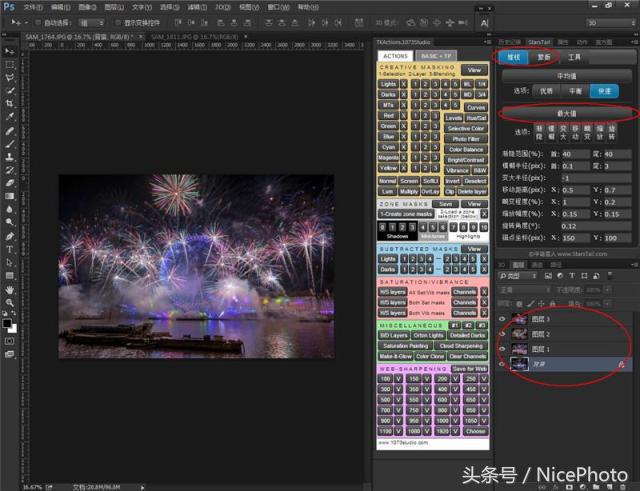Open the 文件 menu
Screen dimensions: 640x491
33,7
